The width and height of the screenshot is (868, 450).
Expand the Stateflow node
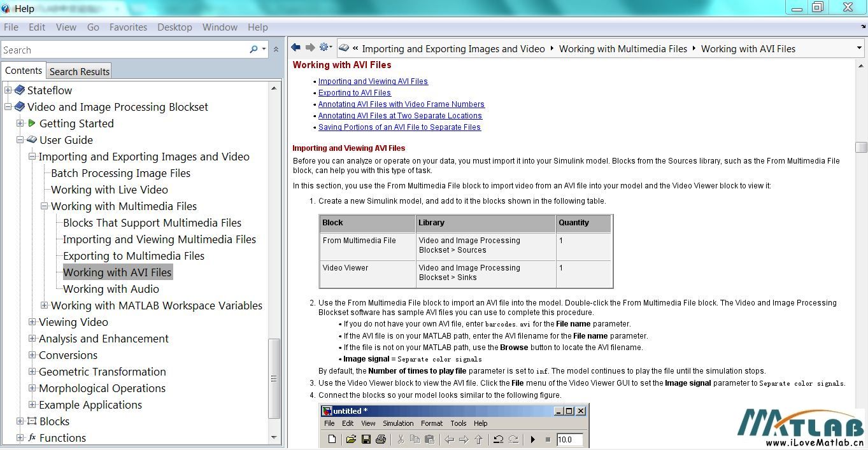coord(8,90)
